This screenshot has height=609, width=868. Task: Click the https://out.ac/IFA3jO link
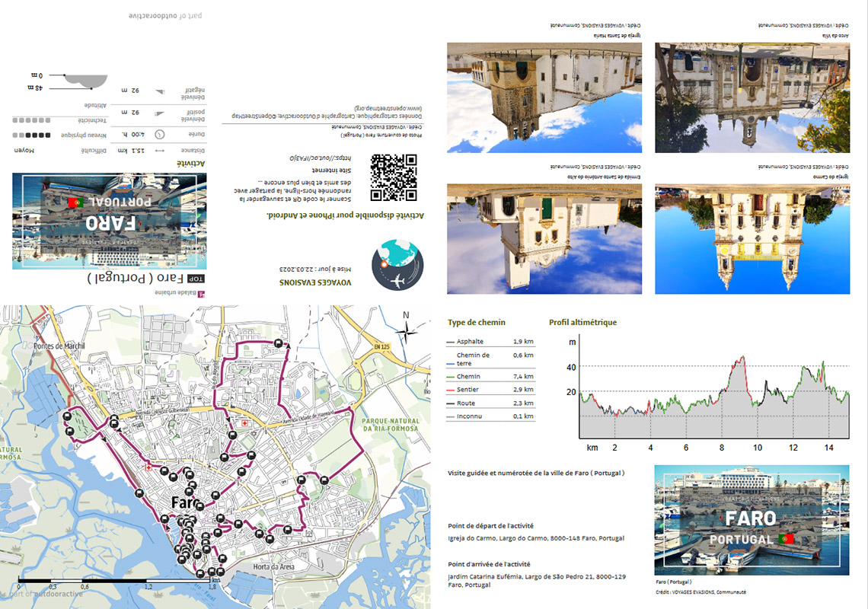click(320, 158)
